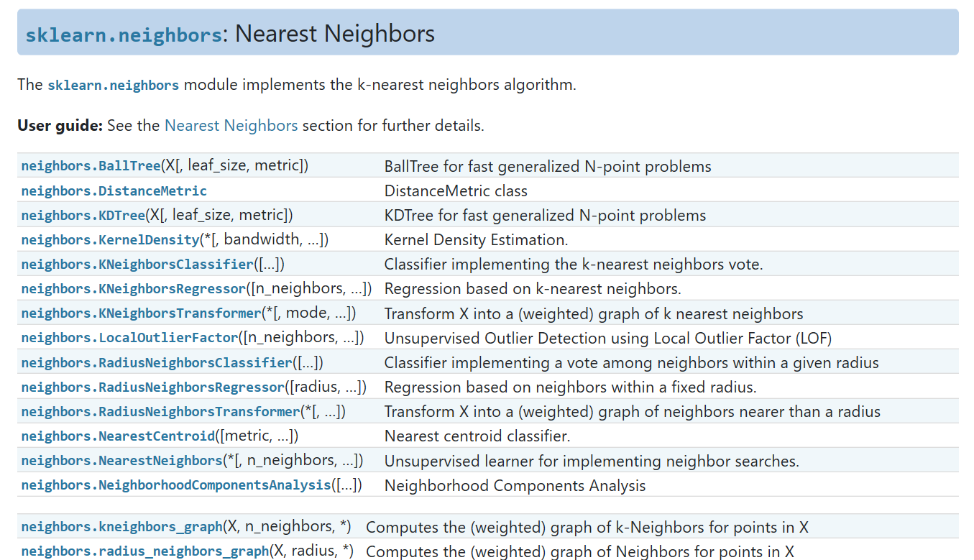The height and width of the screenshot is (560, 974).
Task: Open neighbors.NearestNeighbors page
Action: (121, 460)
